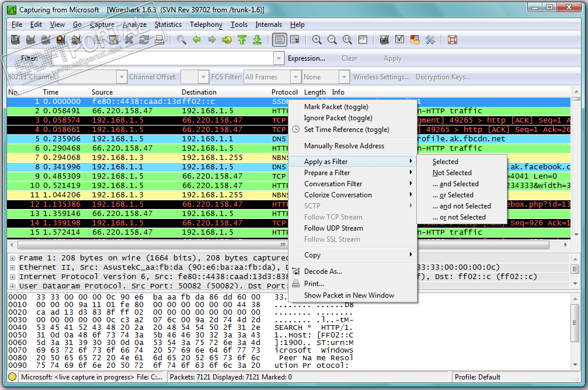This screenshot has width=588, height=390.
Task: Open the capture filters dialog icon
Action: click(x=384, y=40)
